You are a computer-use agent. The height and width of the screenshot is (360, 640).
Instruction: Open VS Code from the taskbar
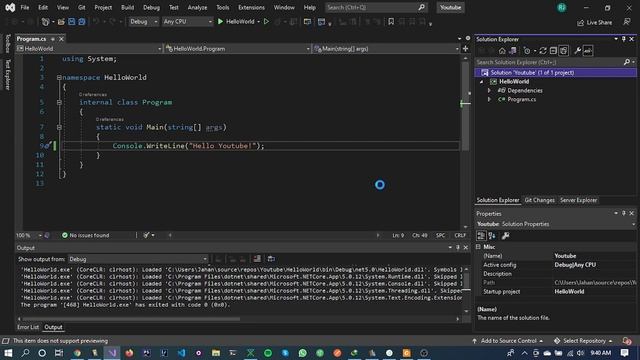(x=182, y=353)
